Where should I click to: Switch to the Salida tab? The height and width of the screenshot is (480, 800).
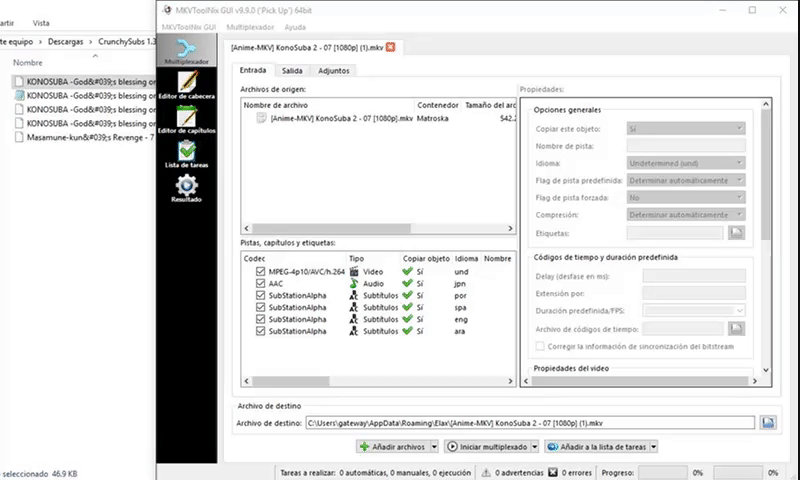click(x=292, y=71)
